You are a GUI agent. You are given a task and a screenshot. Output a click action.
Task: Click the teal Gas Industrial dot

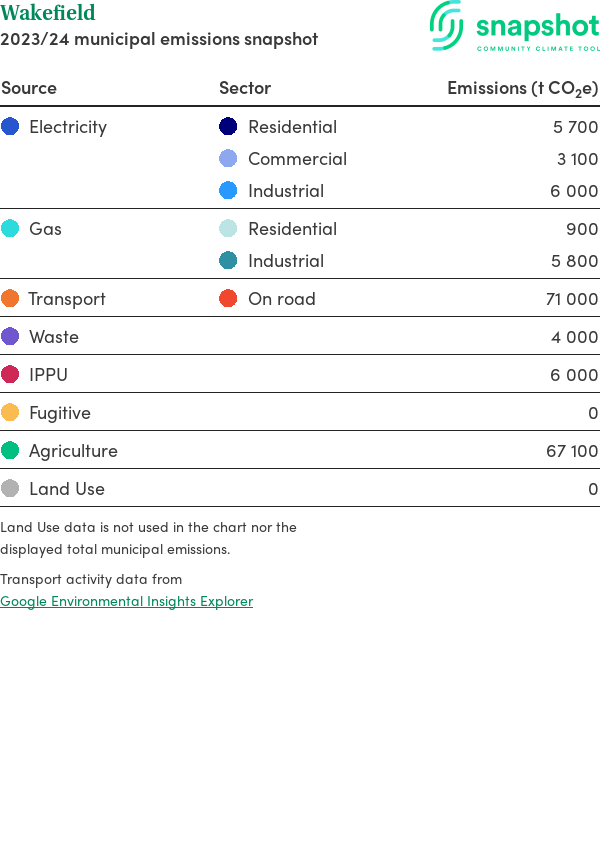(x=228, y=260)
